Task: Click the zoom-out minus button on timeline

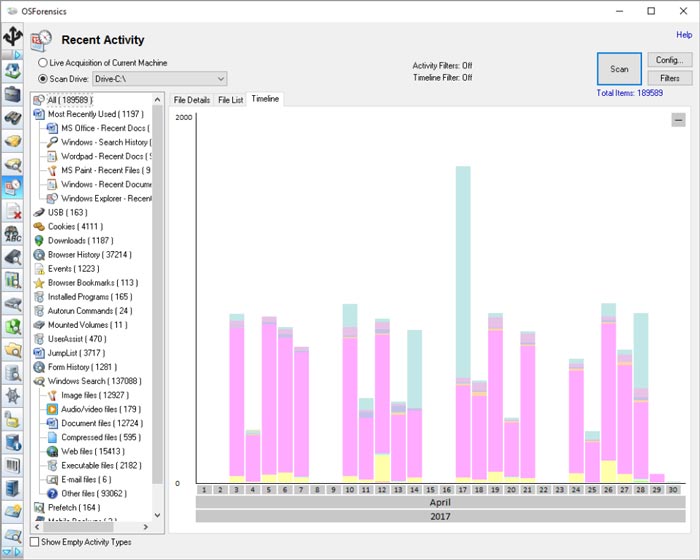Action: click(x=678, y=120)
